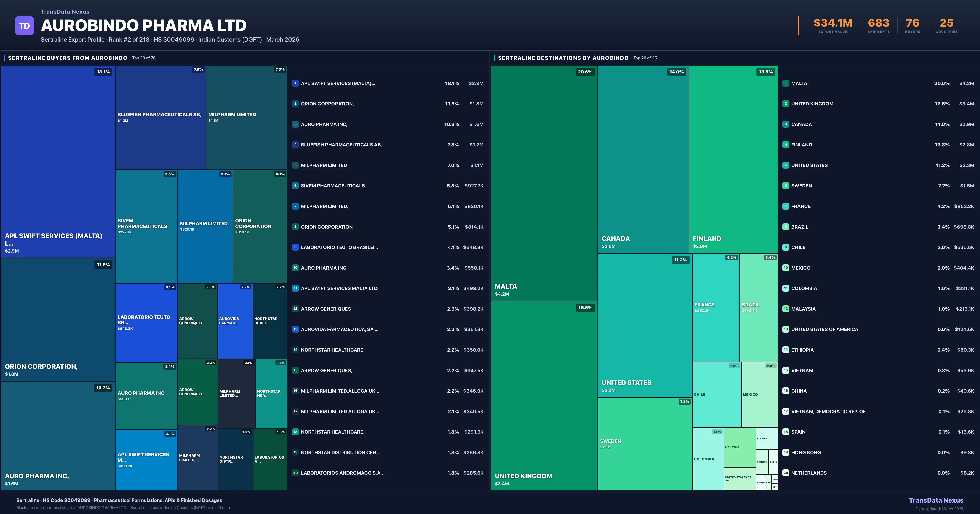
Task: Open the Bluefish Pharmaceuticals AB tile
Action: (160, 117)
